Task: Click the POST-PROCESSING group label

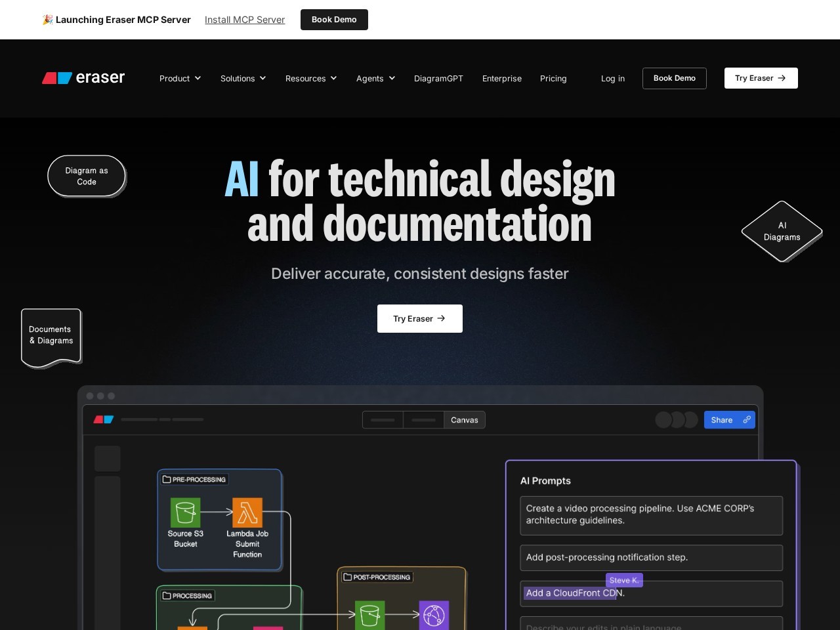Action: tap(377, 577)
